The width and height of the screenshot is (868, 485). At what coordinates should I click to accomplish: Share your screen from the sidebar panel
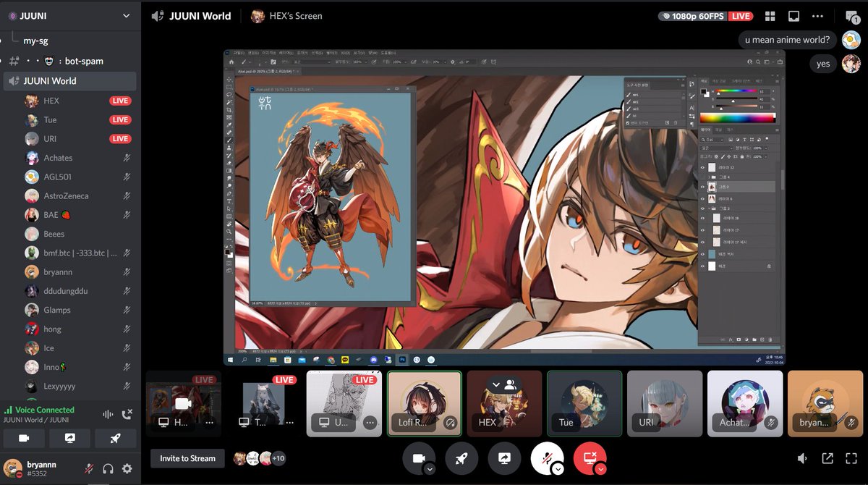(70, 439)
